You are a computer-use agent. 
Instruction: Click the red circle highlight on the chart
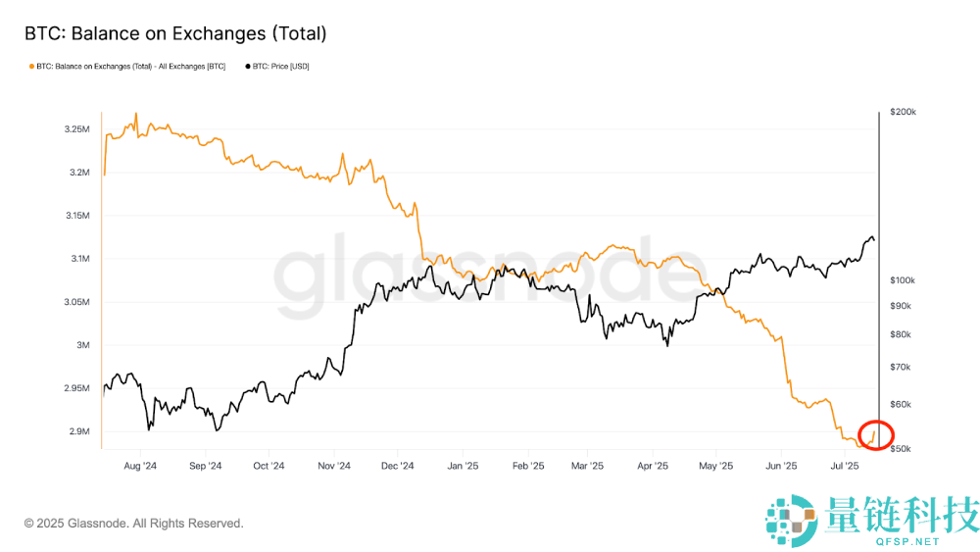coord(876,433)
